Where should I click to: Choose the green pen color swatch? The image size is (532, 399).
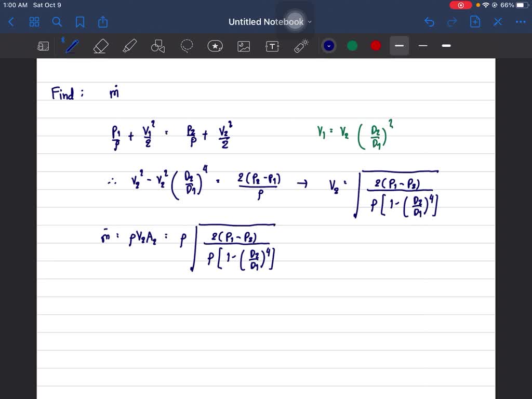coord(352,46)
